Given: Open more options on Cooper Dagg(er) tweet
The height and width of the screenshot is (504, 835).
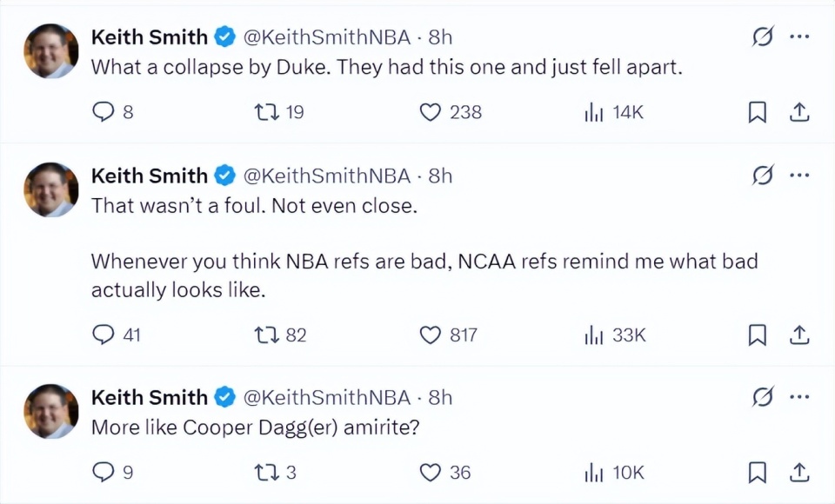Looking at the screenshot, I should click(x=799, y=397).
